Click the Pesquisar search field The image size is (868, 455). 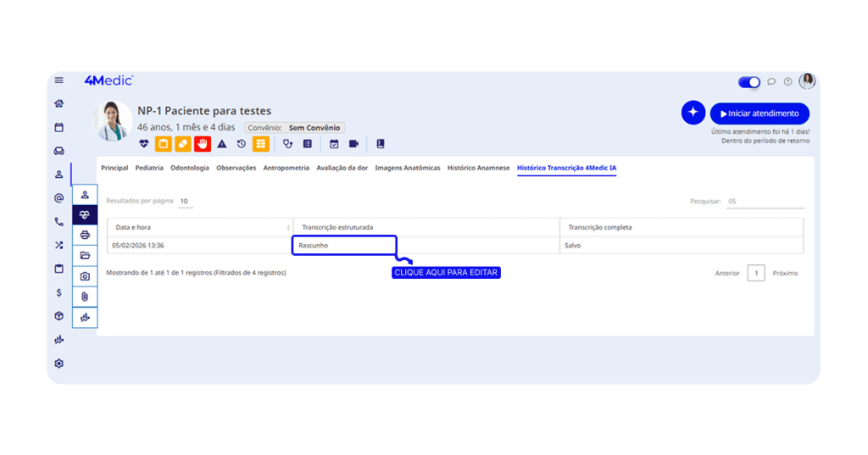(x=765, y=202)
